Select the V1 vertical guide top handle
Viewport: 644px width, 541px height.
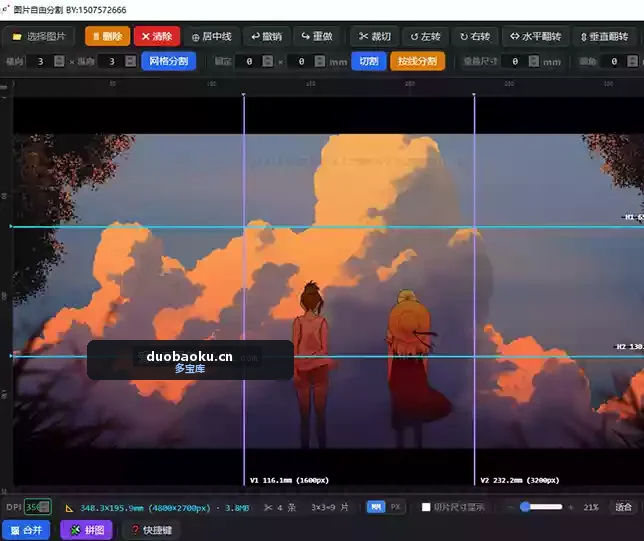[244, 95]
